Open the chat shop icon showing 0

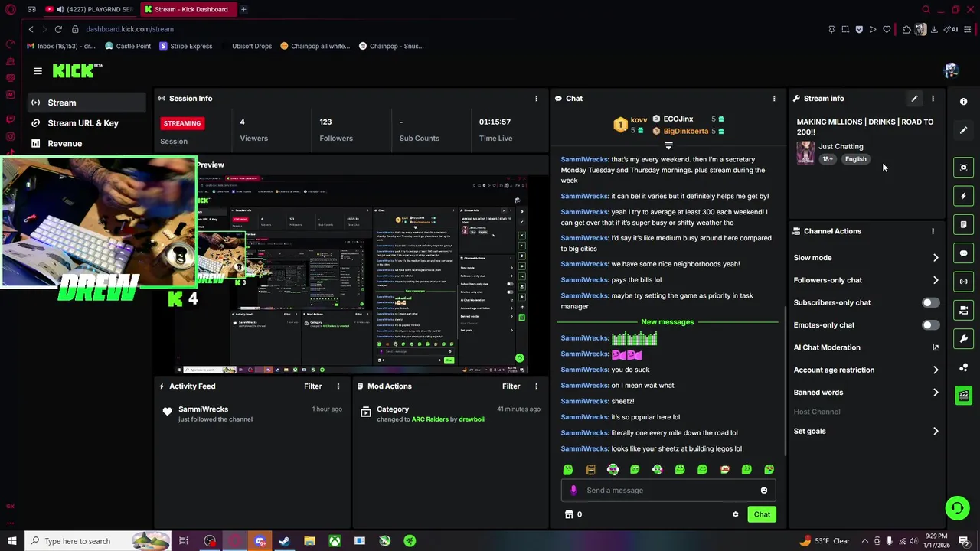tap(573, 514)
